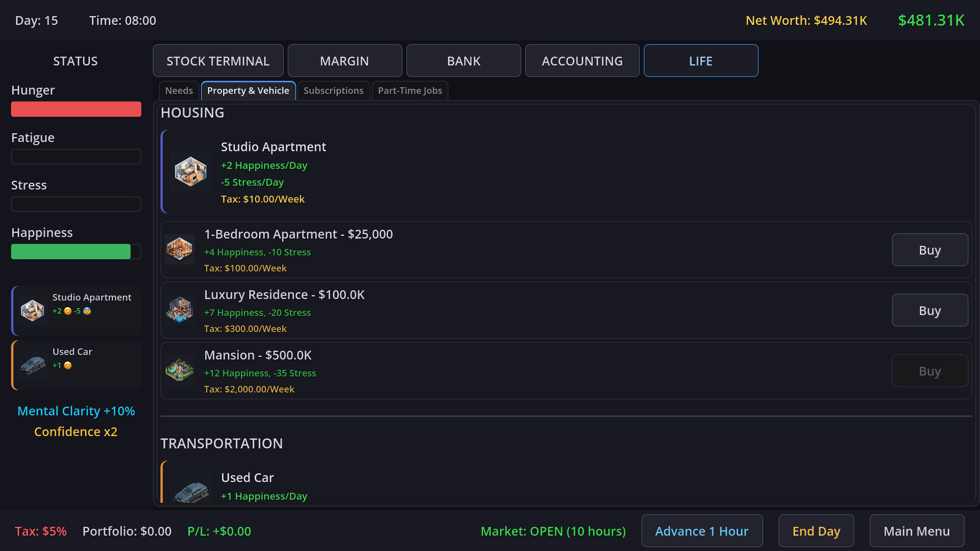980x551 pixels.
Task: Click the End Day button
Action: point(816,531)
